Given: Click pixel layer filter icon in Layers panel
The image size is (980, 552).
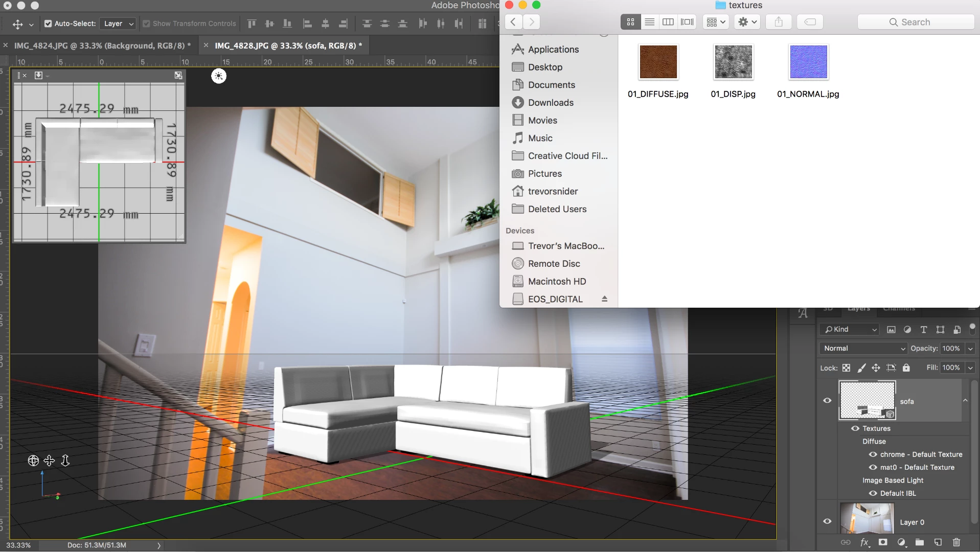Looking at the screenshot, I should [x=891, y=330].
